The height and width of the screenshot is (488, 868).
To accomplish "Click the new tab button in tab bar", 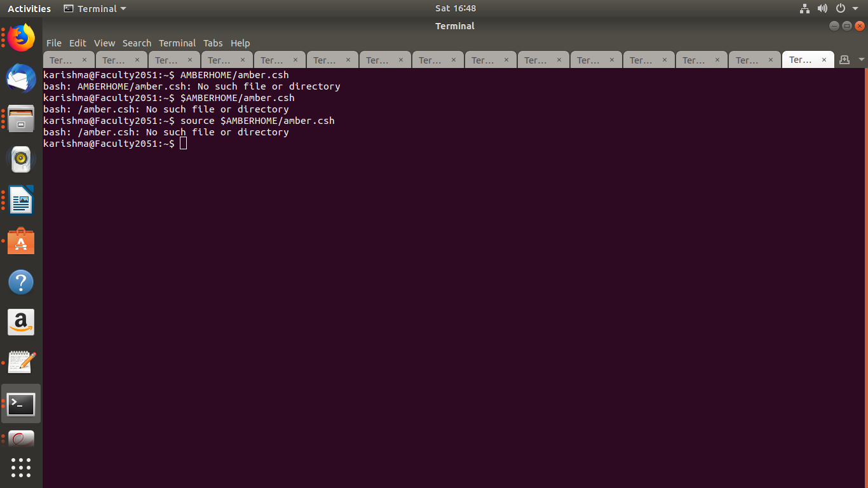I will point(844,60).
